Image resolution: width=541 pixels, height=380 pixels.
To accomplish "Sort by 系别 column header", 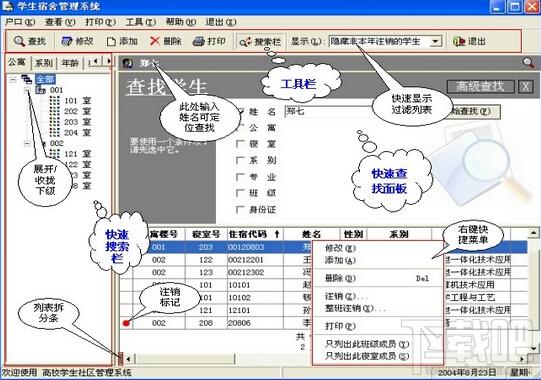I will [399, 234].
